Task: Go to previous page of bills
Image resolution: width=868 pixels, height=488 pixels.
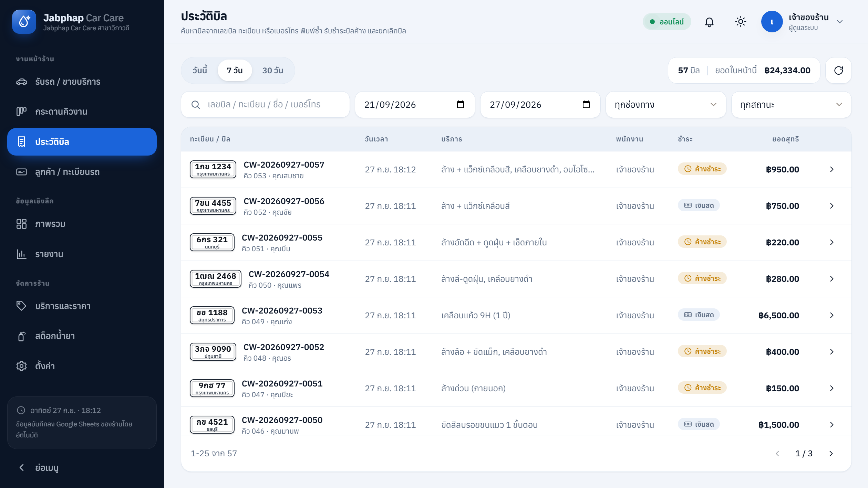Action: point(777,454)
